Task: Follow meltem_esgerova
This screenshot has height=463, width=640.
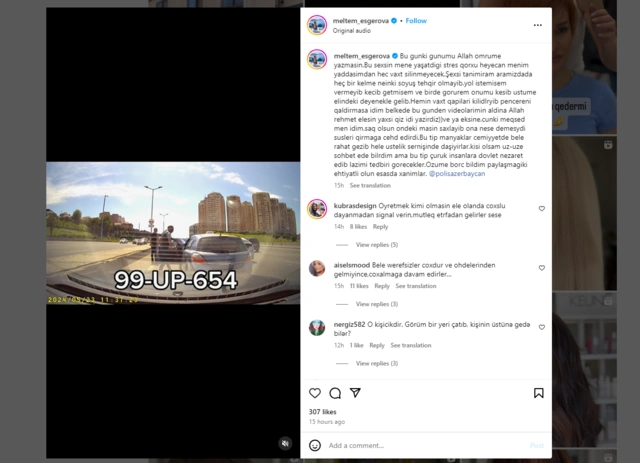Action: (416, 20)
